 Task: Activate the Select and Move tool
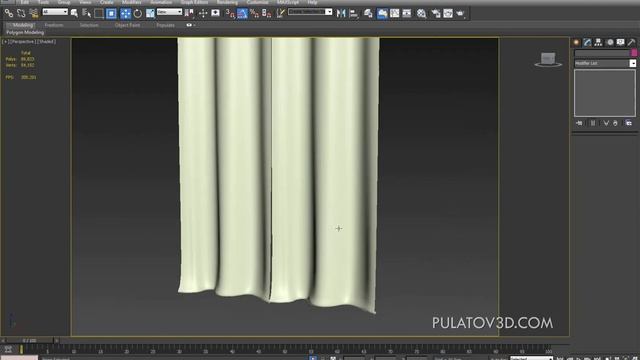[125, 13]
